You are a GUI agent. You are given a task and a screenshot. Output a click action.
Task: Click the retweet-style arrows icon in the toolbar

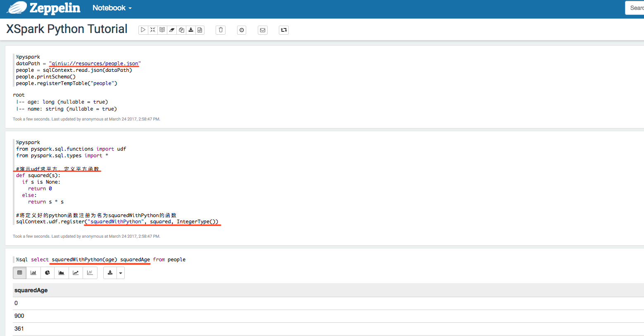pos(284,30)
